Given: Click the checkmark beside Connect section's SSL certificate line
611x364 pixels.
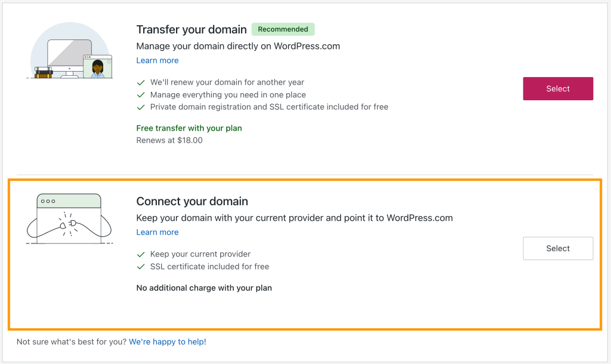Looking at the screenshot, I should (141, 267).
